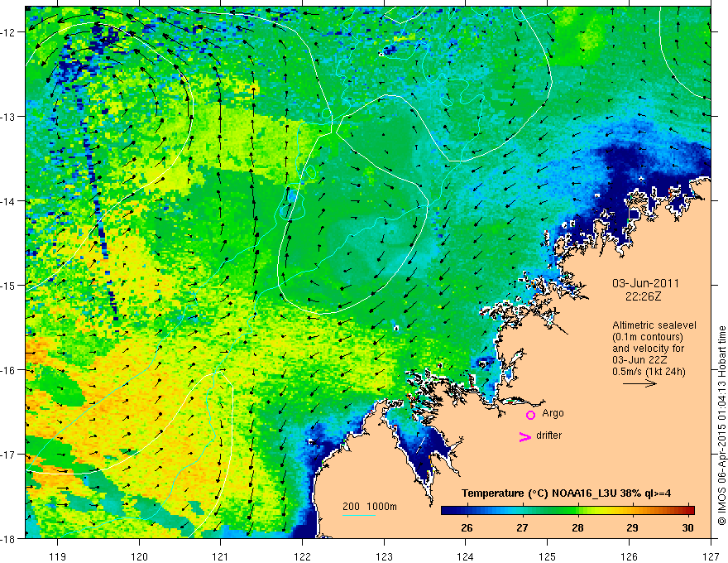The height and width of the screenshot is (563, 728).
Task: Click the 200 1000m bathymetry label
Action: pyautogui.click(x=370, y=507)
